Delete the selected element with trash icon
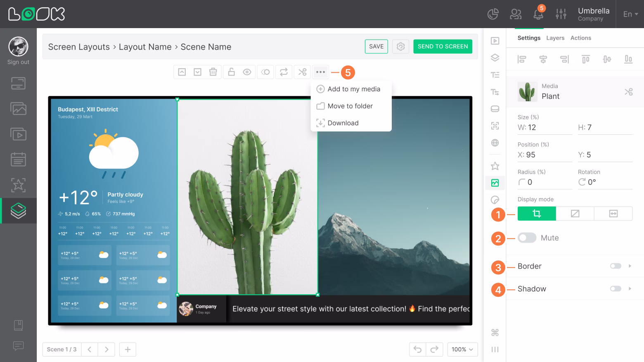Image resolution: width=644 pixels, height=362 pixels. pos(213,72)
